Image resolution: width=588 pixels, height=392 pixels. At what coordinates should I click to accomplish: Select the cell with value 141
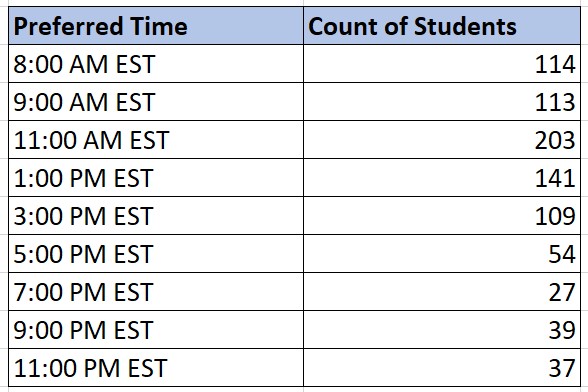tap(442, 177)
